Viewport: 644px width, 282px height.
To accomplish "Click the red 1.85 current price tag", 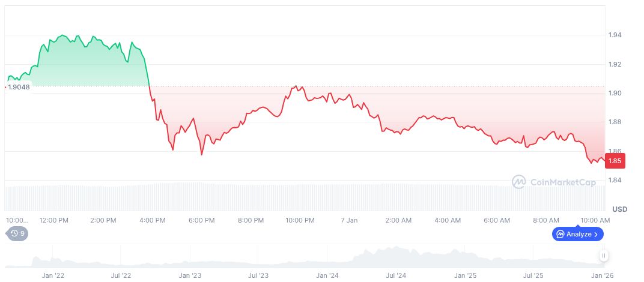I will (615, 161).
